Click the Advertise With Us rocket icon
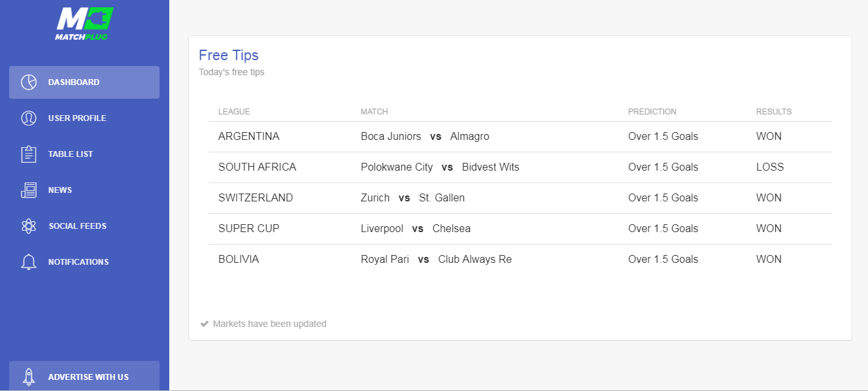The height and width of the screenshot is (391, 868). tap(29, 377)
